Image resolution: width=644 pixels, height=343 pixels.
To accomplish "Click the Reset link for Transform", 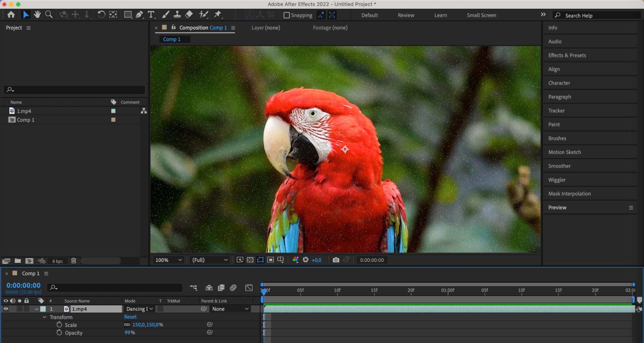I will [130, 317].
